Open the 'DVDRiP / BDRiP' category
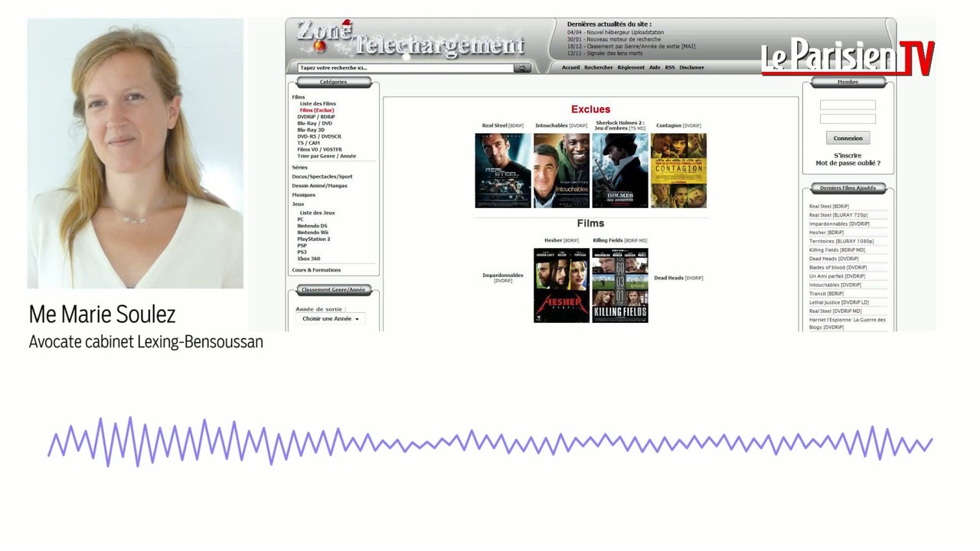The height and width of the screenshot is (551, 980). tap(316, 117)
